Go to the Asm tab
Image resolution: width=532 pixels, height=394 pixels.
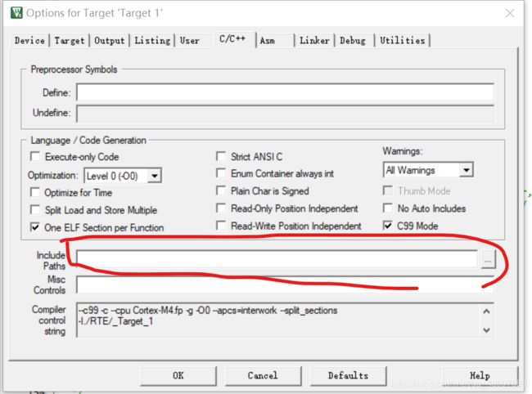point(268,41)
